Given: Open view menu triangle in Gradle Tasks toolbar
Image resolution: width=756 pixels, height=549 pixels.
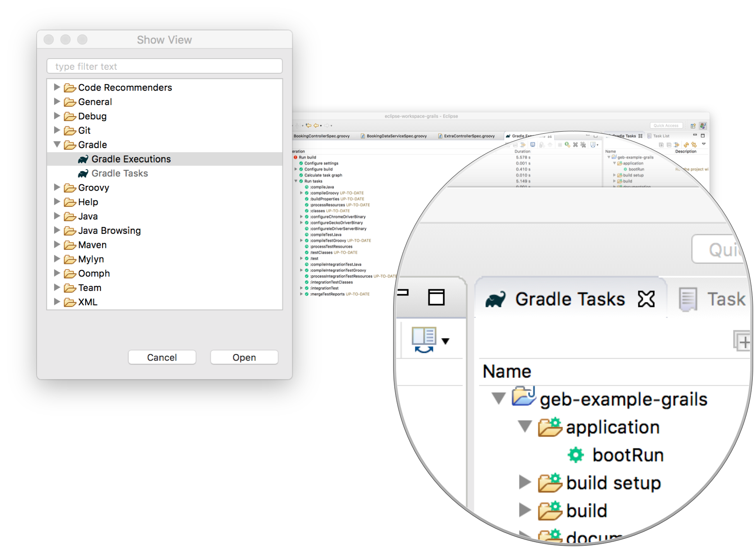Looking at the screenshot, I should [x=704, y=144].
